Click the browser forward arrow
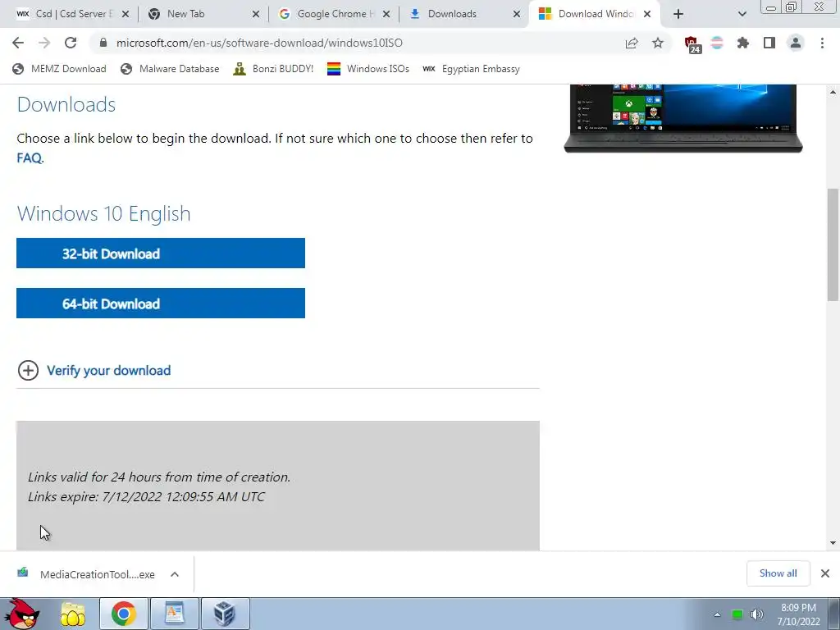This screenshot has height=630, width=840. [44, 43]
